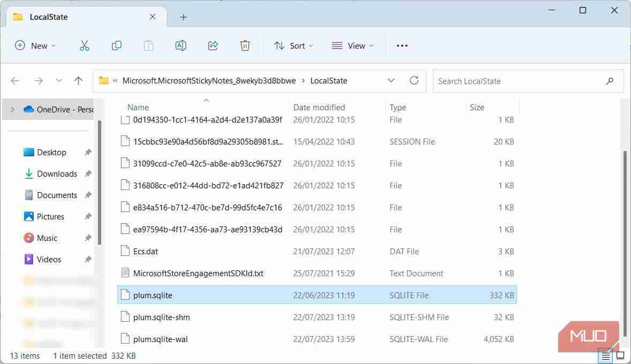
Task: Expand address bar history dropdown
Action: [x=391, y=80]
